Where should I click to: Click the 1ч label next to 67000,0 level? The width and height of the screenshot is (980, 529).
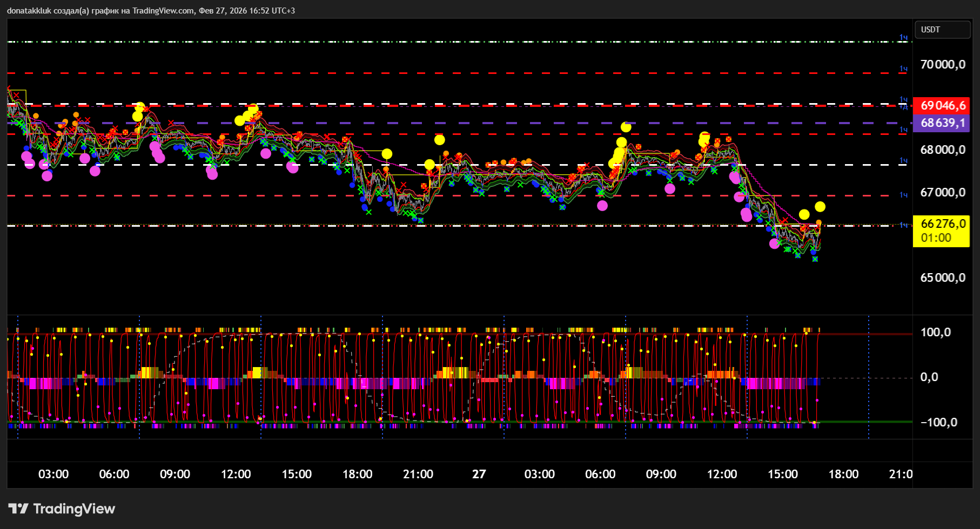click(903, 195)
